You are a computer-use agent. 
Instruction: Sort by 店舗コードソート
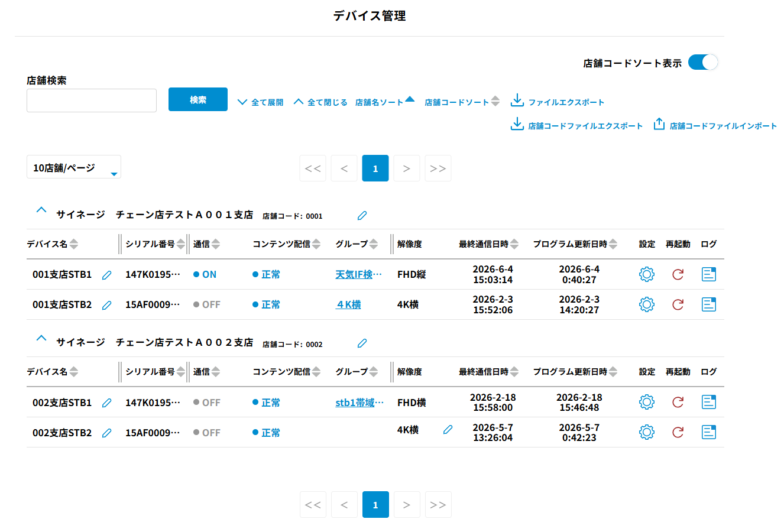(x=462, y=102)
